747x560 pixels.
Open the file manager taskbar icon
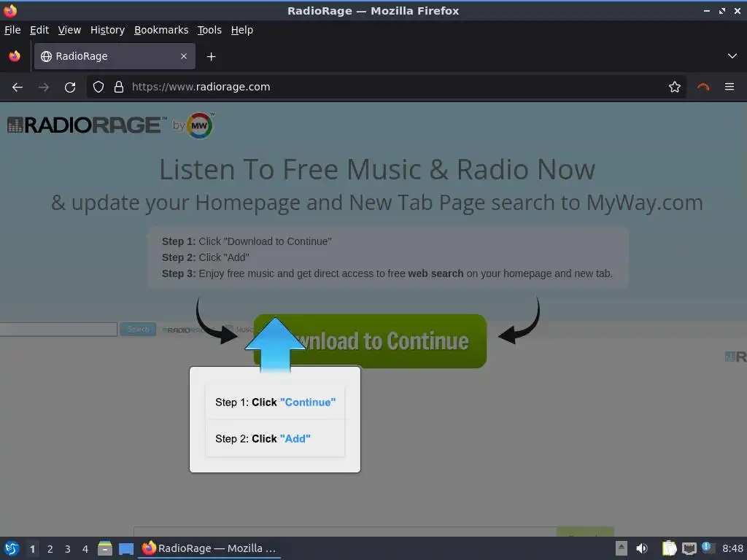(105, 548)
